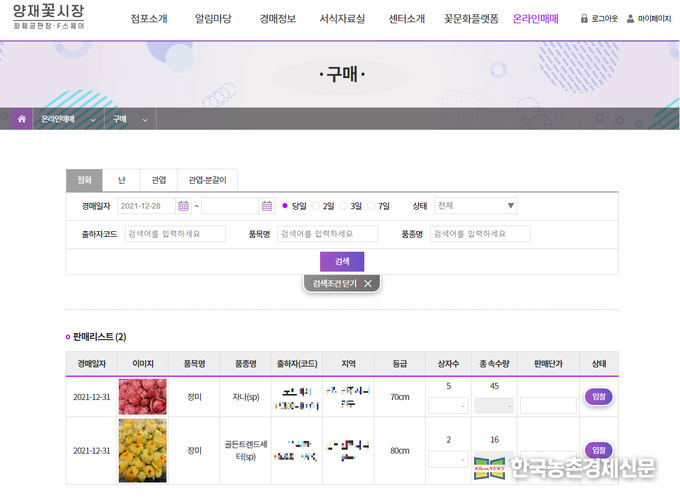Click 입찰 button for 자나(sp) row

599,396
